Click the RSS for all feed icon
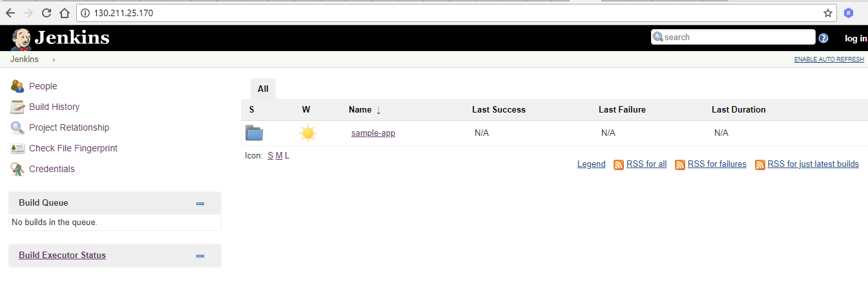868x304 pixels. pyautogui.click(x=618, y=165)
